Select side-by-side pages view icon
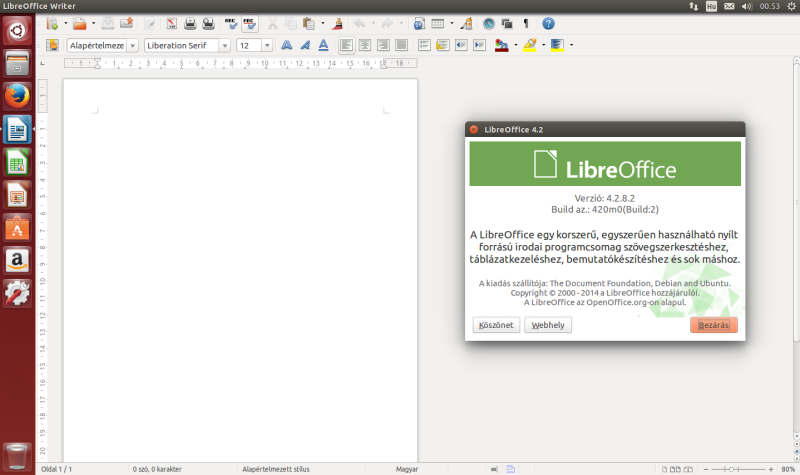800x475 pixels. point(675,469)
